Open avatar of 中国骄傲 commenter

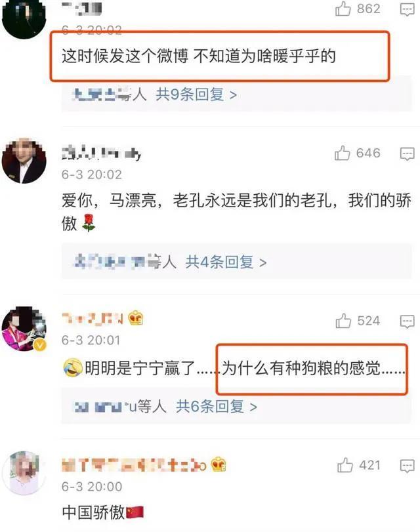click(x=24, y=473)
